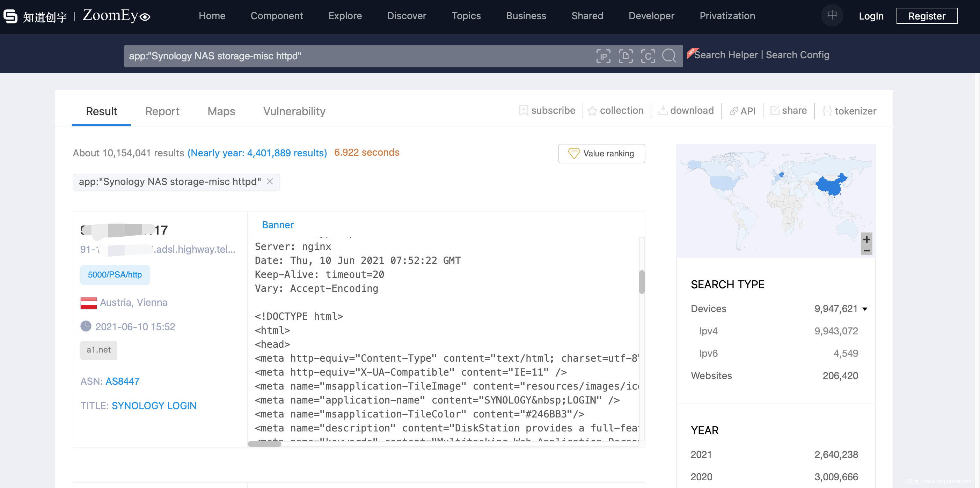Image resolution: width=980 pixels, height=488 pixels.
Task: Collapse the Devices count expander arrow
Action: [865, 309]
